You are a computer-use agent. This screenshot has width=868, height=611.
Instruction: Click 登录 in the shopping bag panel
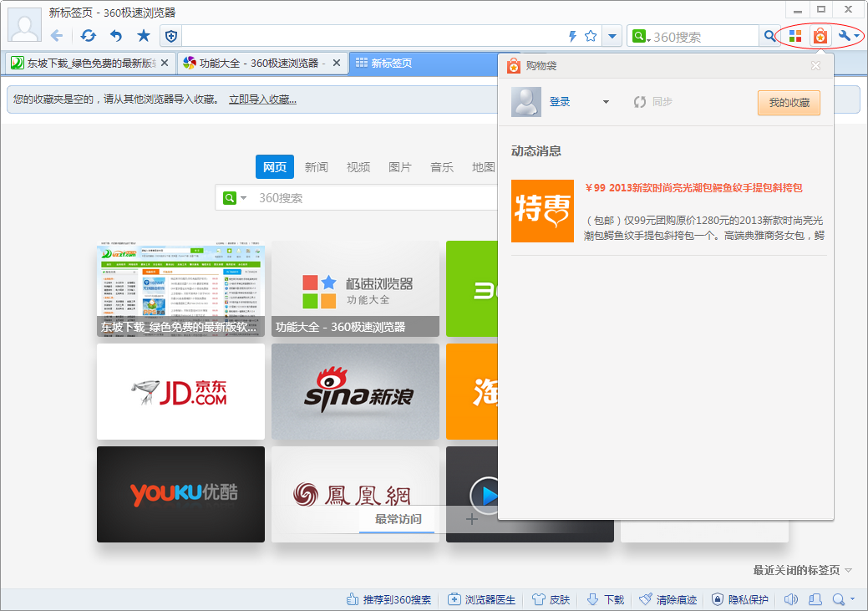(x=560, y=102)
